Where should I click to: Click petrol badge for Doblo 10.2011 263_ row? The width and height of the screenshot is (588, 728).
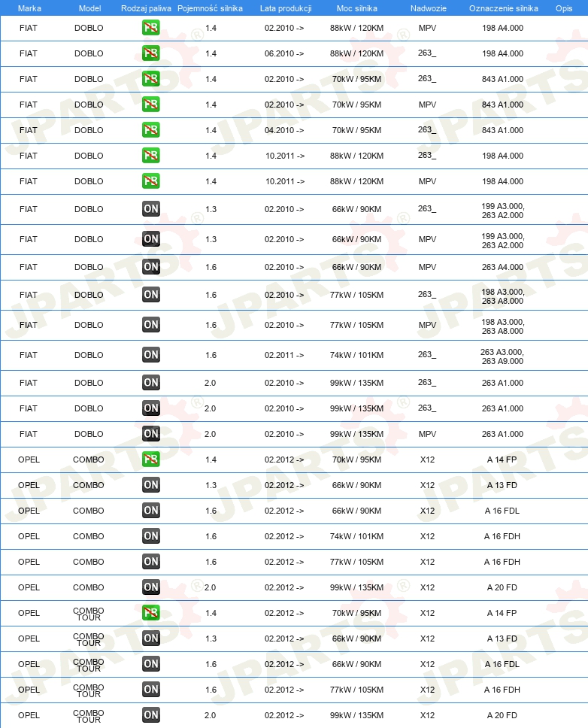click(x=151, y=155)
